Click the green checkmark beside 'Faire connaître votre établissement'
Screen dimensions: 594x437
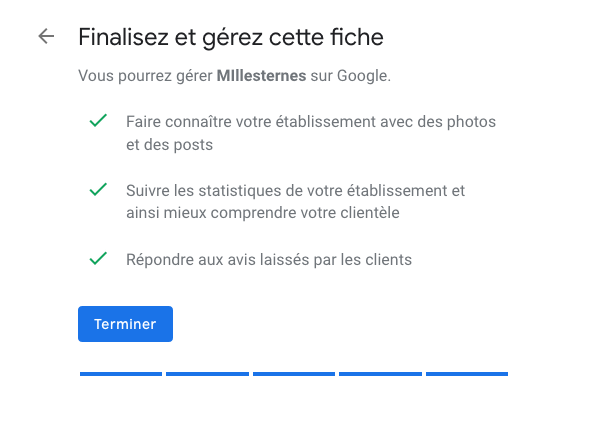pyautogui.click(x=98, y=120)
